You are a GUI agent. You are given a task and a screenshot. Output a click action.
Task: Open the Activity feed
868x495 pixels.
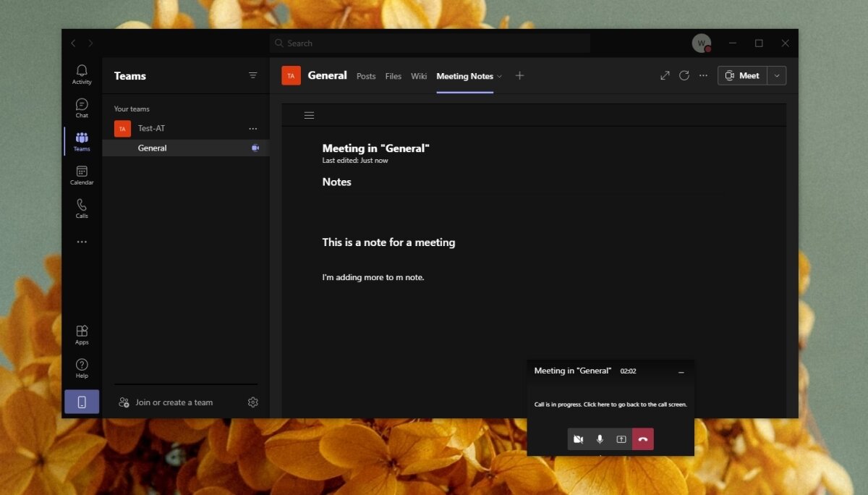[82, 74]
